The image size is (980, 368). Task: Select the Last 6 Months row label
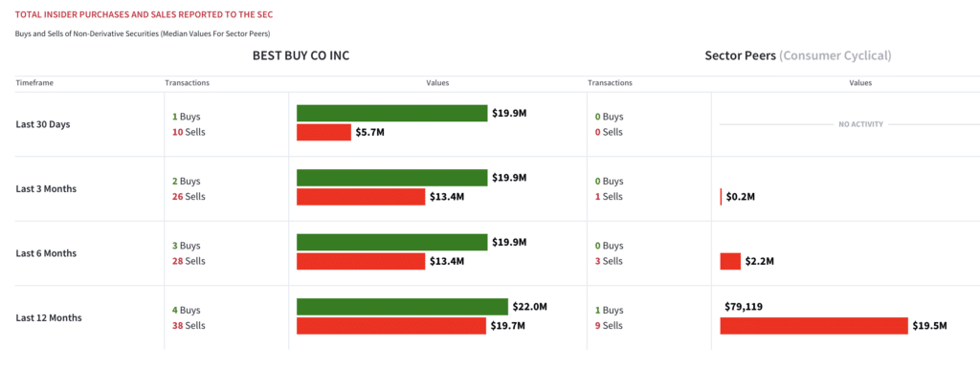tap(46, 253)
